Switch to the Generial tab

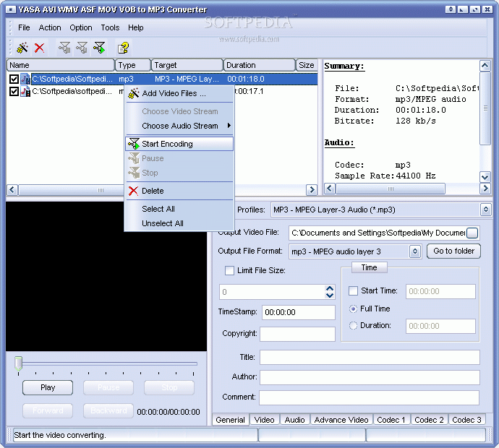(231, 420)
